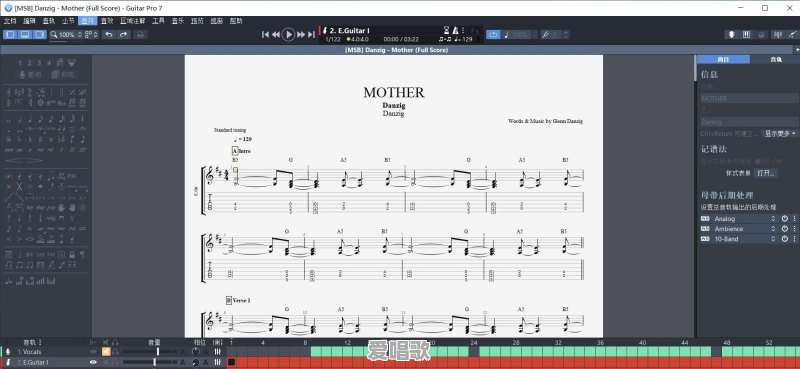Add a new tab with plus button

[x=796, y=50]
